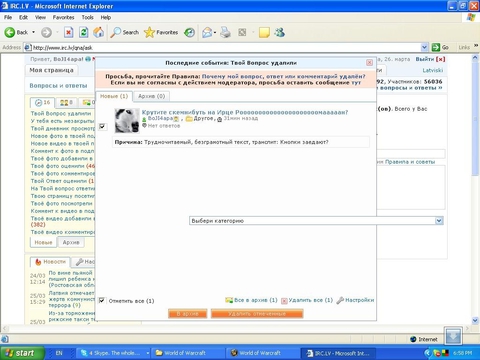
Task: Select the events tab showing 16
Action: pyautogui.click(x=43, y=102)
